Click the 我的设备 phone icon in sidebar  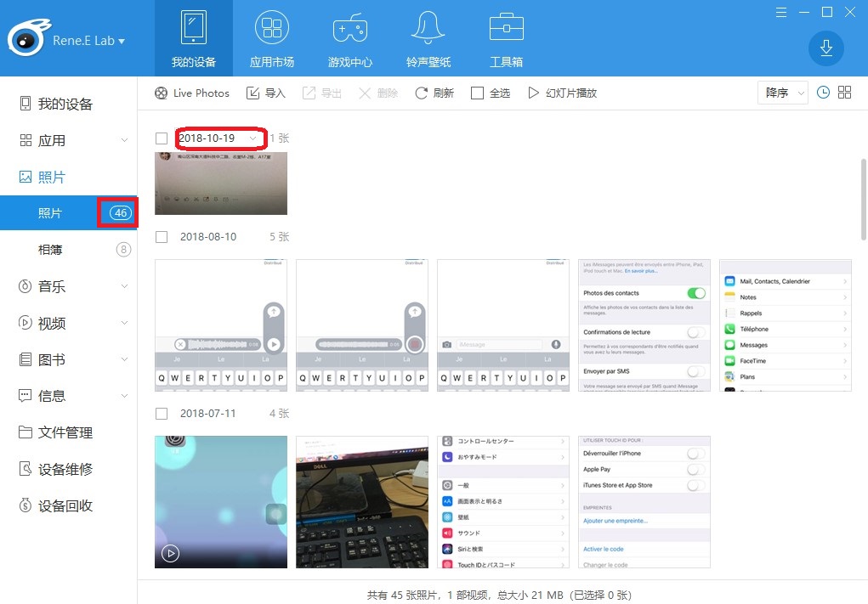coord(25,104)
